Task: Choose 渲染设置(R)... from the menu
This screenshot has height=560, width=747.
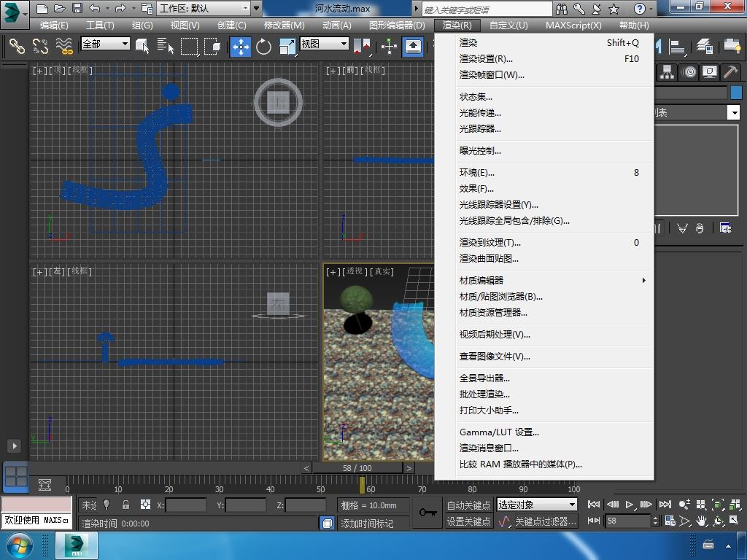Action: [554, 59]
